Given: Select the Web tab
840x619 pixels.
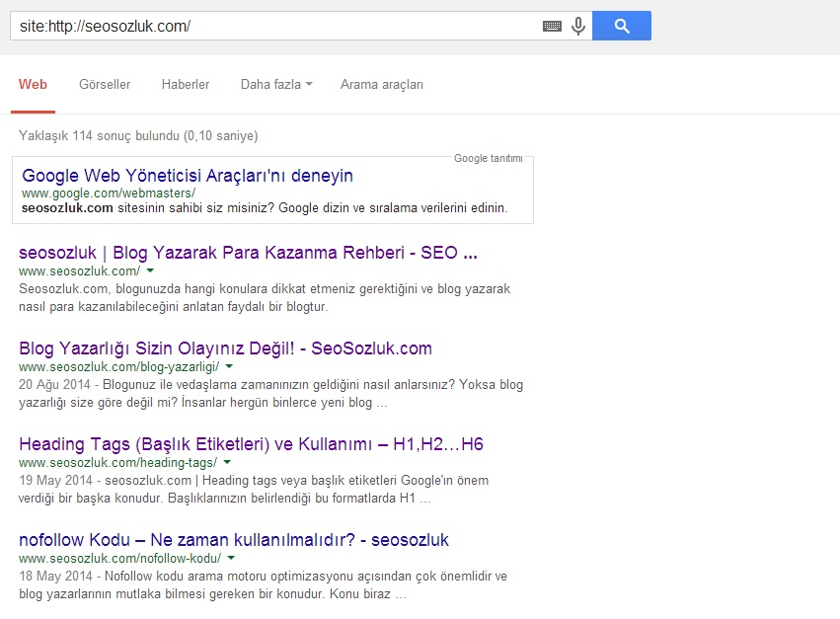Looking at the screenshot, I should 33,85.
